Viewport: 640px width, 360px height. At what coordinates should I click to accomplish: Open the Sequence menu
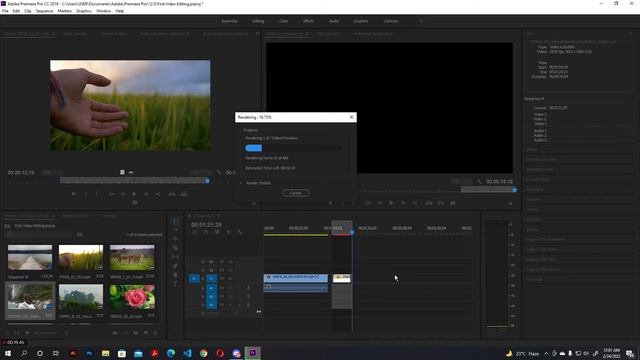[44, 11]
